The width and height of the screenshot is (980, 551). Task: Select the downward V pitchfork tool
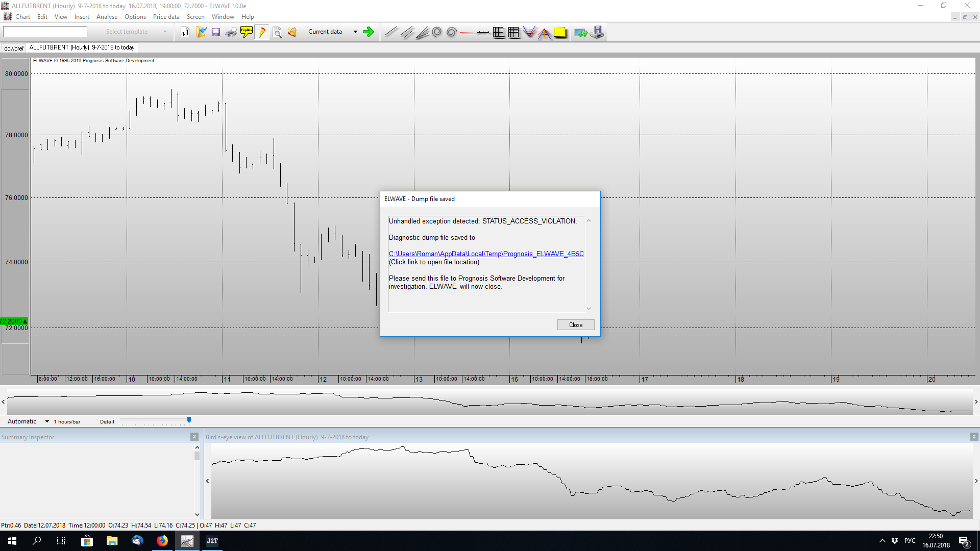529,32
